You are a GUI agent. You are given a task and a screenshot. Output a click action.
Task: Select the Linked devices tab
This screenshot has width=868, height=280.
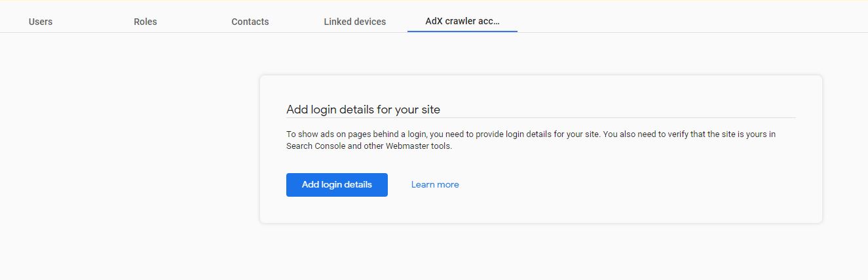[355, 22]
